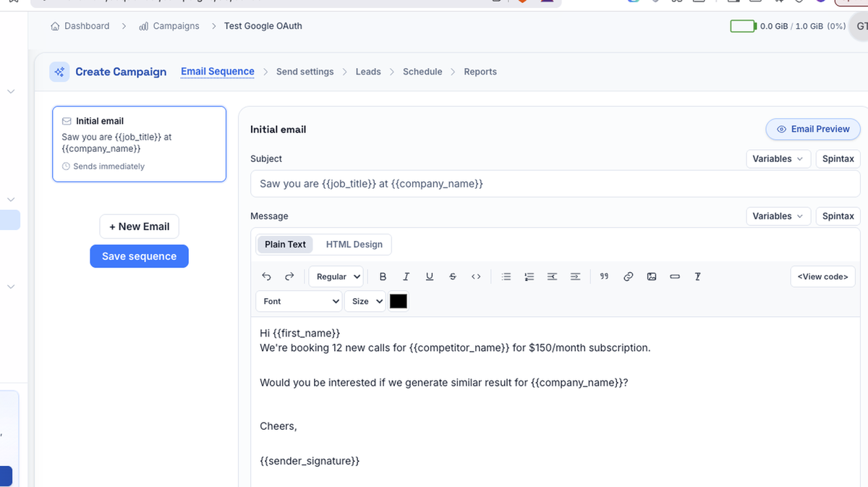Viewport: 868px width, 487px height.
Task: Click into the Subject input field
Action: (x=555, y=184)
